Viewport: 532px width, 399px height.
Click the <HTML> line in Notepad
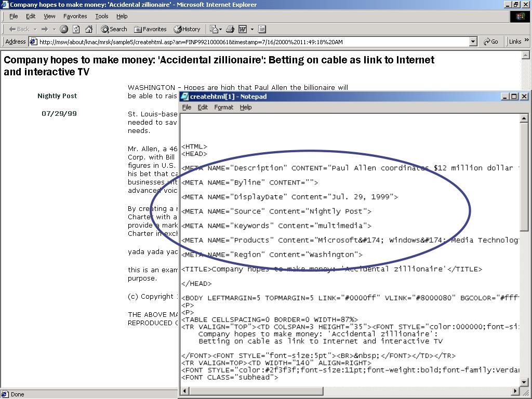pyautogui.click(x=194, y=147)
